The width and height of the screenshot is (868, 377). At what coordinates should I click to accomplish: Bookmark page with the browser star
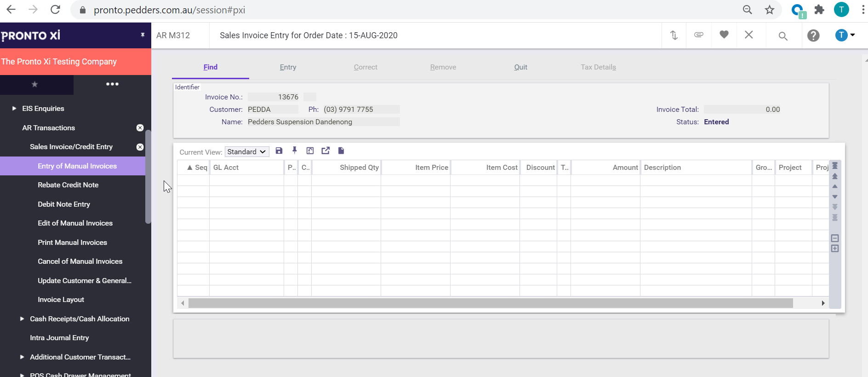770,10
